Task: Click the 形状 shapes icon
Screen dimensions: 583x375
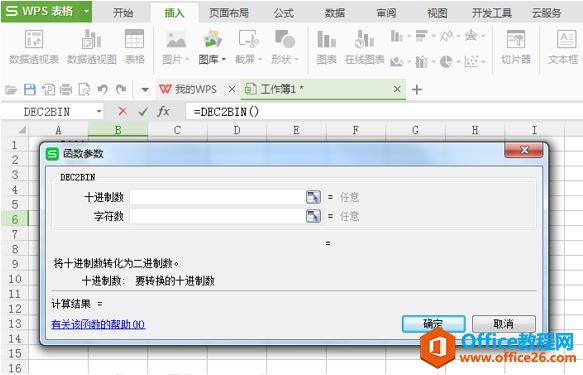Action: point(285,39)
